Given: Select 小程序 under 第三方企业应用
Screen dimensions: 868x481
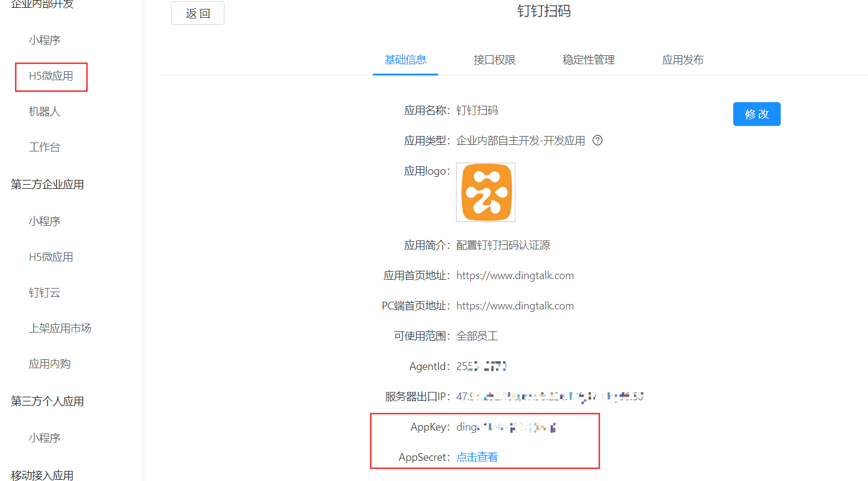Looking at the screenshot, I should point(45,221).
